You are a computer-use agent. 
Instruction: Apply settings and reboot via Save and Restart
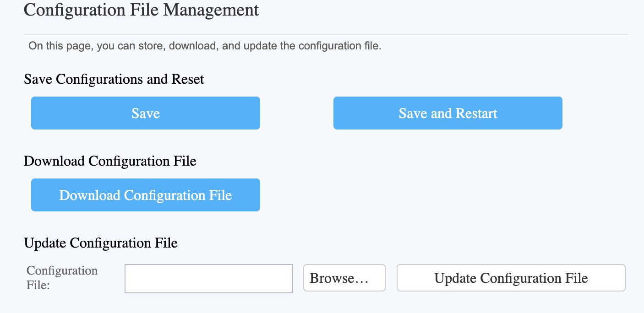click(x=448, y=113)
